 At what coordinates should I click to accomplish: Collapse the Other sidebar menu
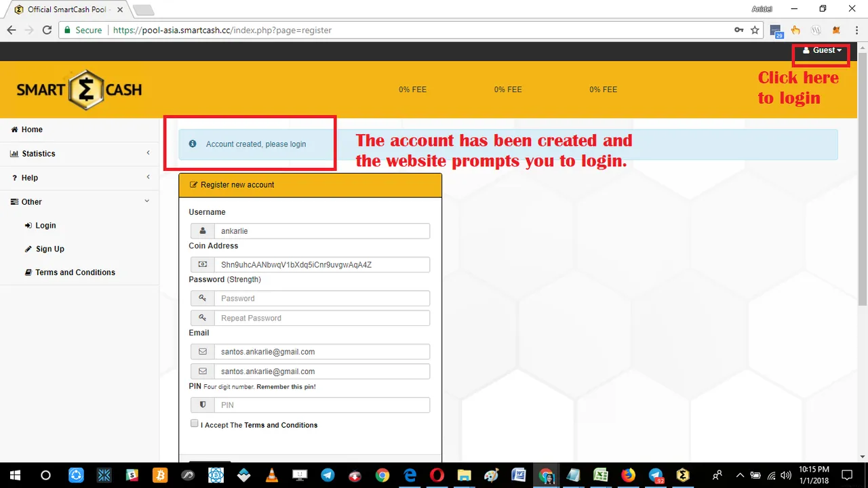pos(79,202)
